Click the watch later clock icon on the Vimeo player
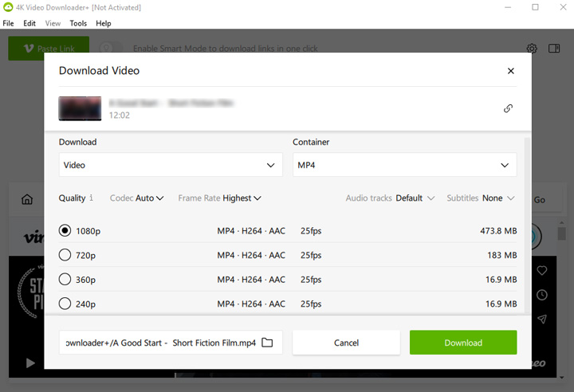Viewport: 574px width, 392px height. [542, 295]
